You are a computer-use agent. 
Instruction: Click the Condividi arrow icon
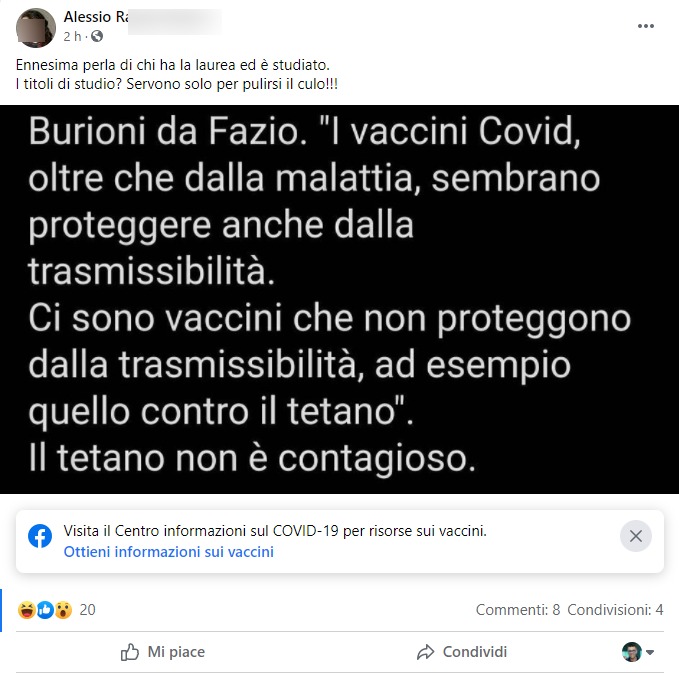point(425,652)
